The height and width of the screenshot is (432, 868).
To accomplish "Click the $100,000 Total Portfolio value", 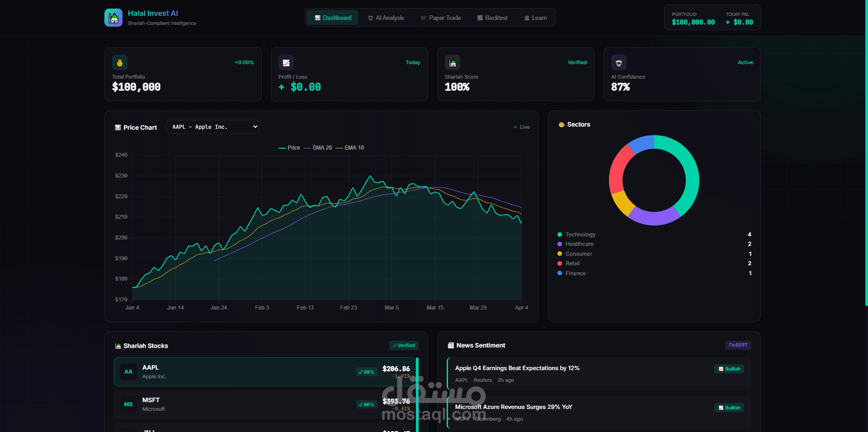I will pos(136,87).
